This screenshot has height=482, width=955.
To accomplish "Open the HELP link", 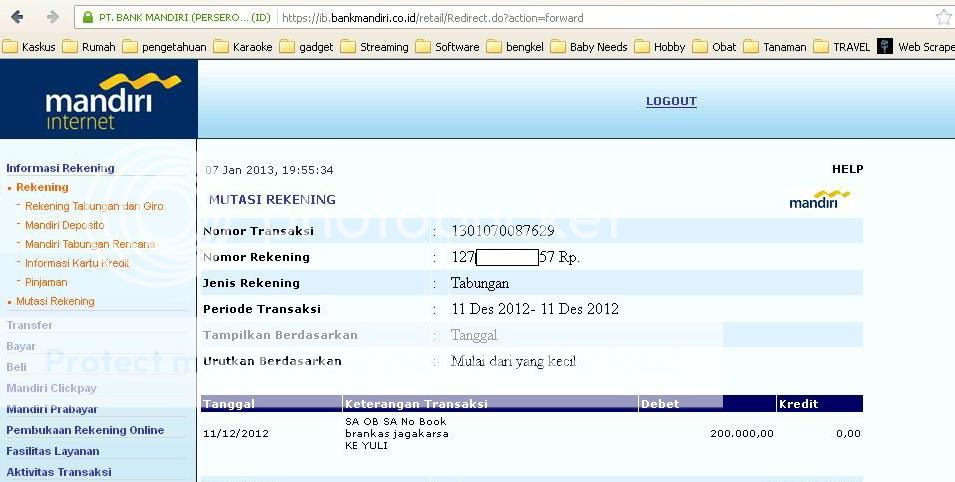I will click(x=847, y=169).
